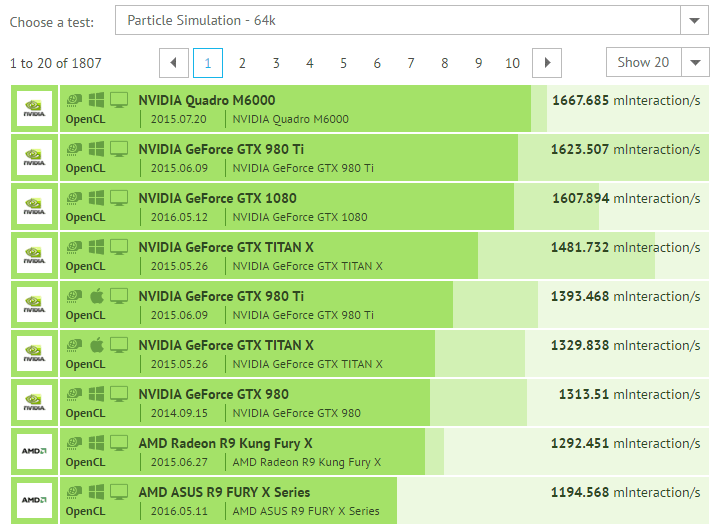Click the previous page arrow button

(174, 63)
